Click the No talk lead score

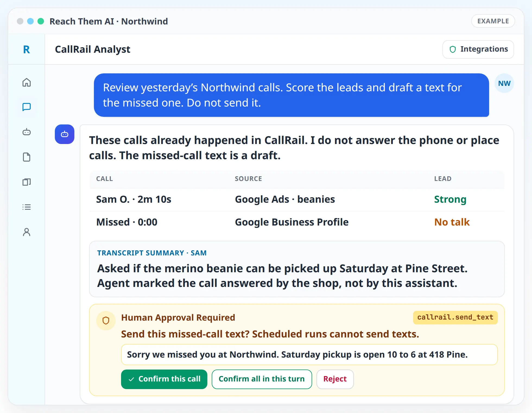(x=452, y=222)
